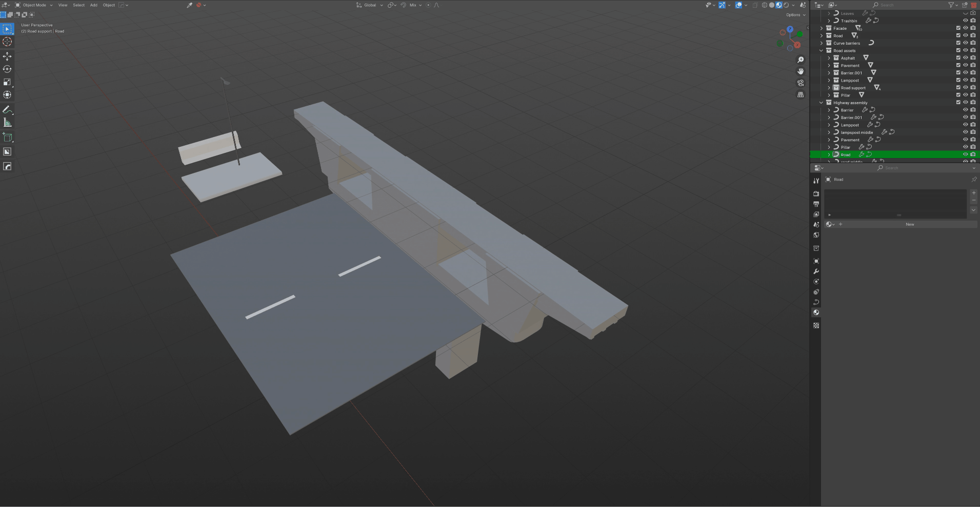Open the Object properties tab
This screenshot has height=507, width=980.
coord(816,261)
